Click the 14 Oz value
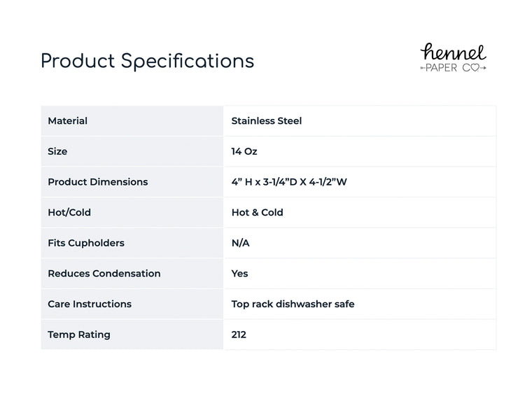This screenshot has width=525, height=420. tap(244, 151)
